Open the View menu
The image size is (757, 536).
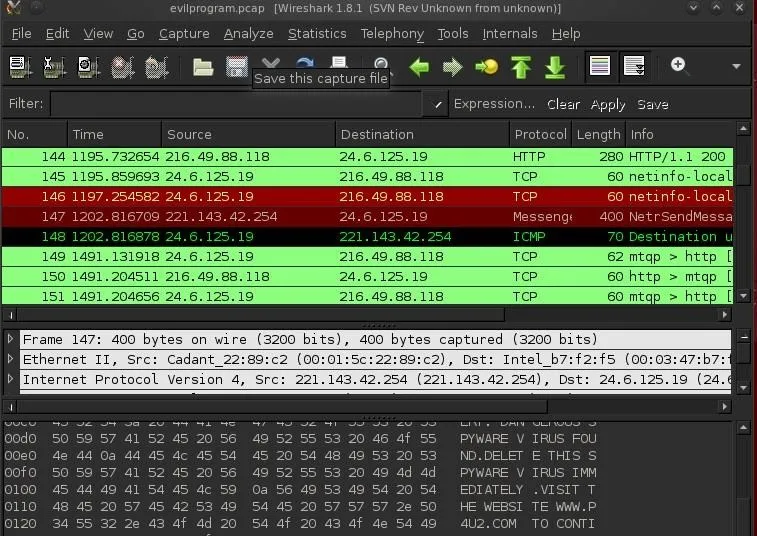point(98,33)
